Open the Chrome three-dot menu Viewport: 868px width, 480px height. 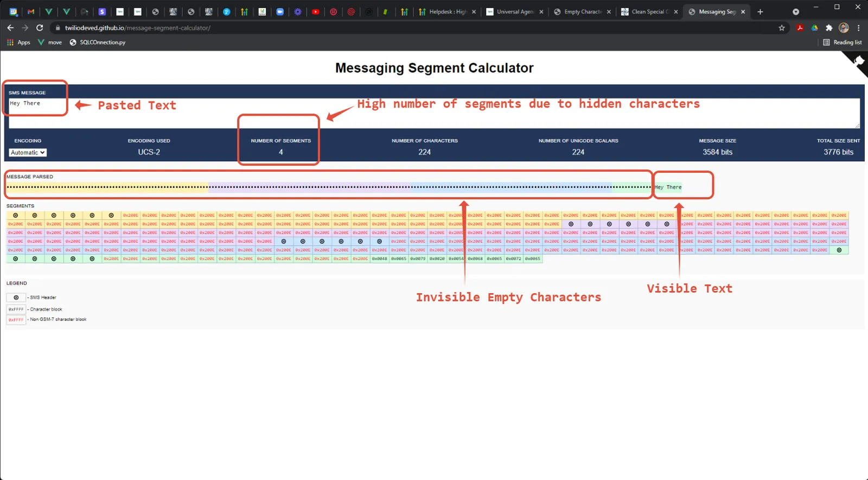858,28
